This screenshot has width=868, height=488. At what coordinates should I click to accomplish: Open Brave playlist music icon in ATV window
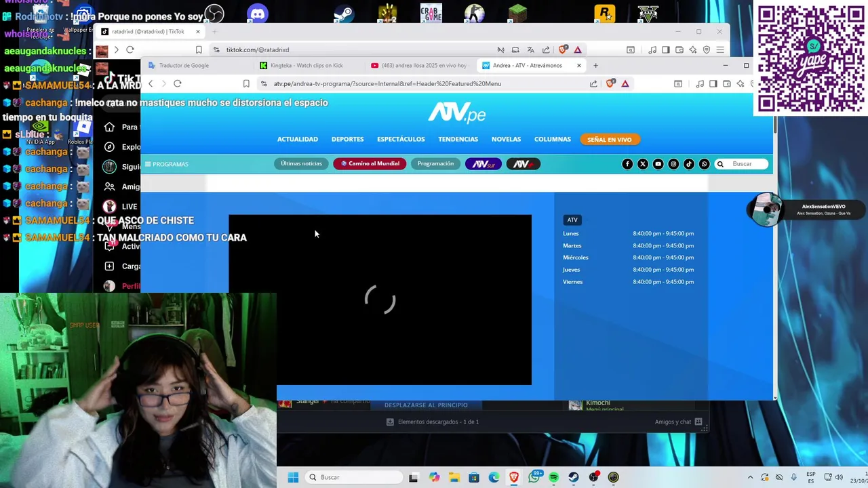click(700, 83)
